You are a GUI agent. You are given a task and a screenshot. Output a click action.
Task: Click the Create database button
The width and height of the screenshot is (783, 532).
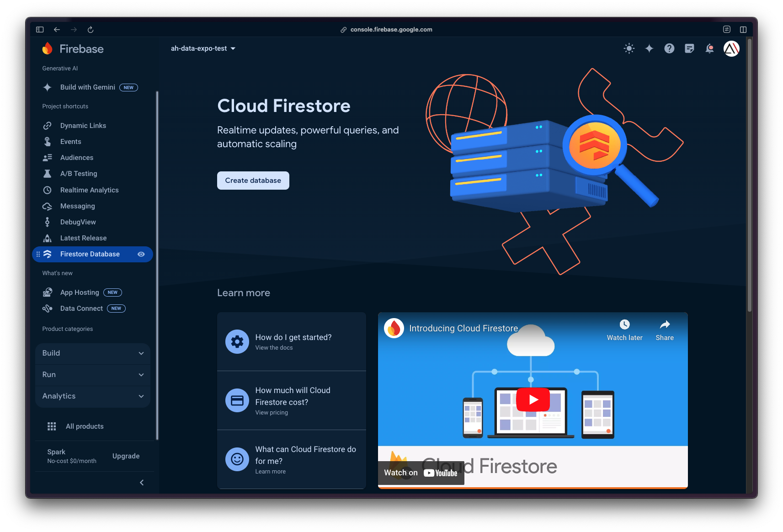click(253, 181)
